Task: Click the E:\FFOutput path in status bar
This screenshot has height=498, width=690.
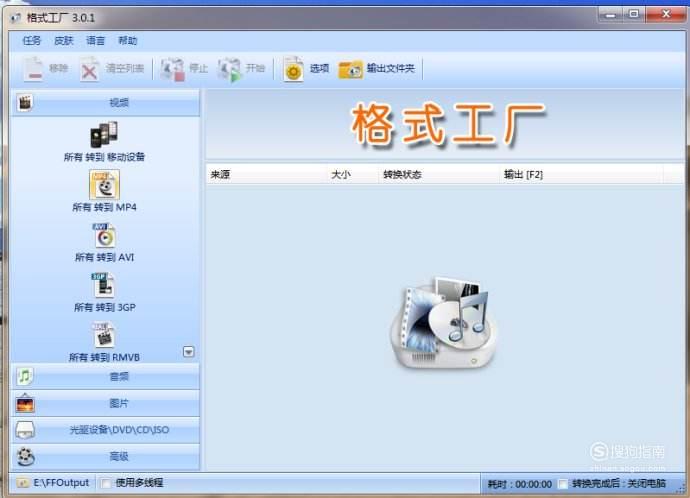Action: 61,483
